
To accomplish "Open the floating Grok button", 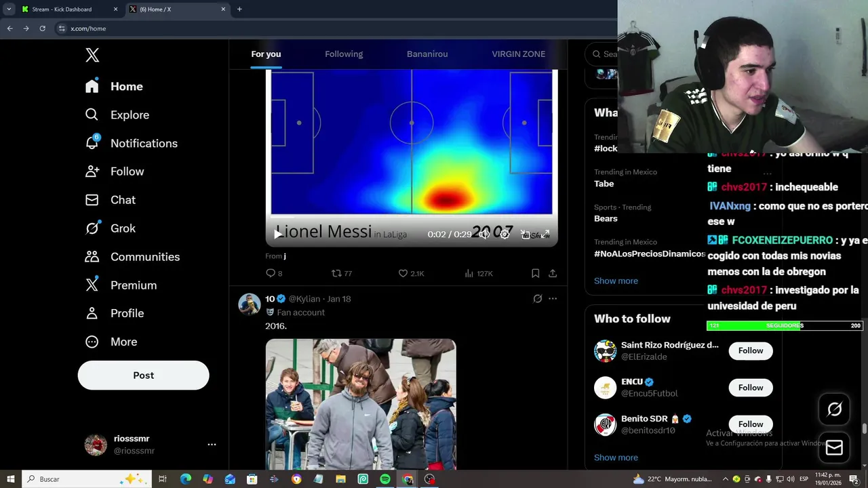I will tap(834, 409).
